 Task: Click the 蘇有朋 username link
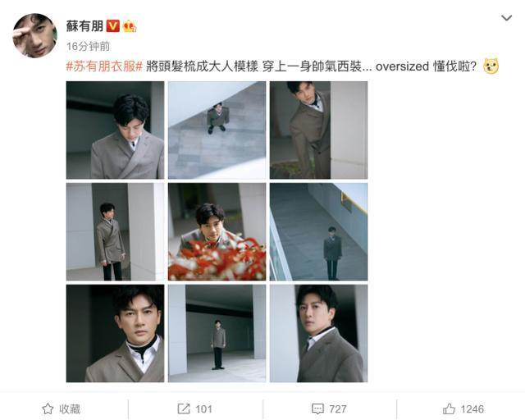[x=84, y=25]
